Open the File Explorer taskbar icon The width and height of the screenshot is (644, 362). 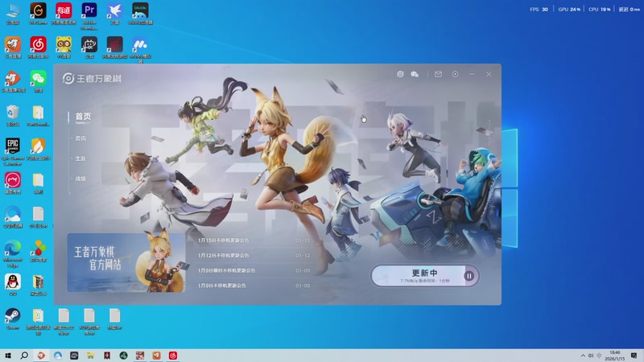[90, 356]
